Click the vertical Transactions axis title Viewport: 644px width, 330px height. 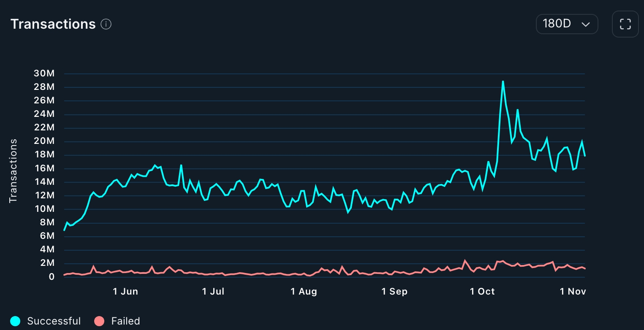(x=13, y=170)
